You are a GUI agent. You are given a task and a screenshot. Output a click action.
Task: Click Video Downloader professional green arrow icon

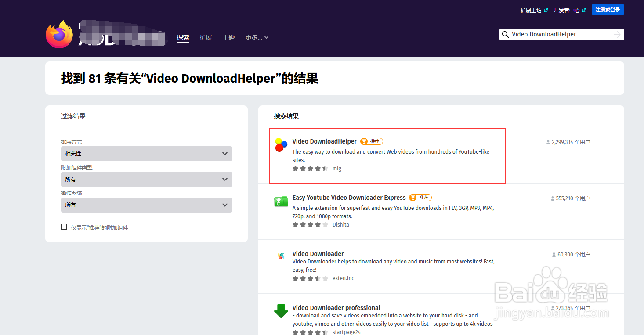click(x=281, y=311)
